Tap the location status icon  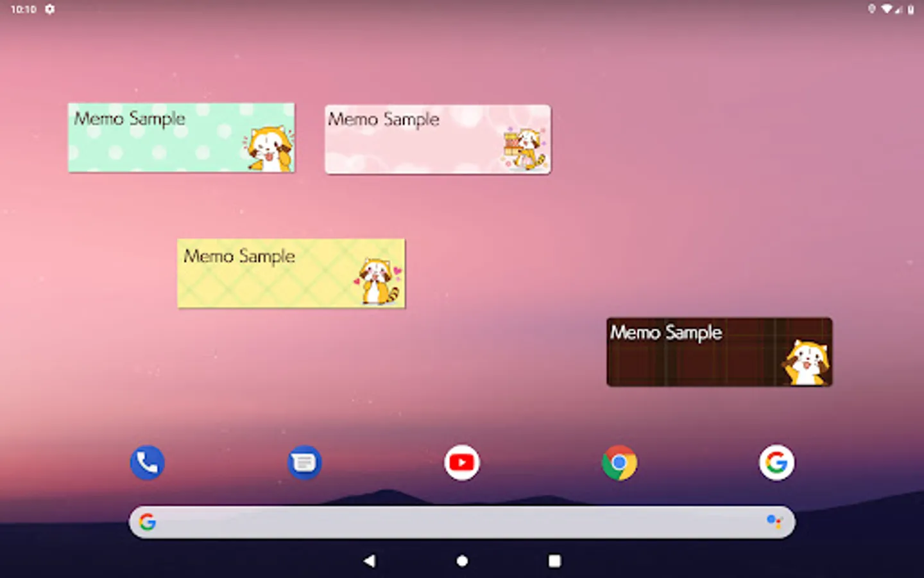pos(871,9)
